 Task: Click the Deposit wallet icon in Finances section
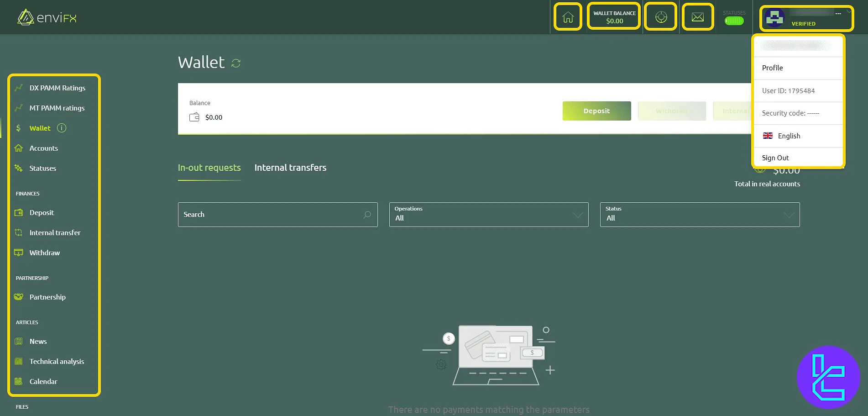(x=18, y=212)
